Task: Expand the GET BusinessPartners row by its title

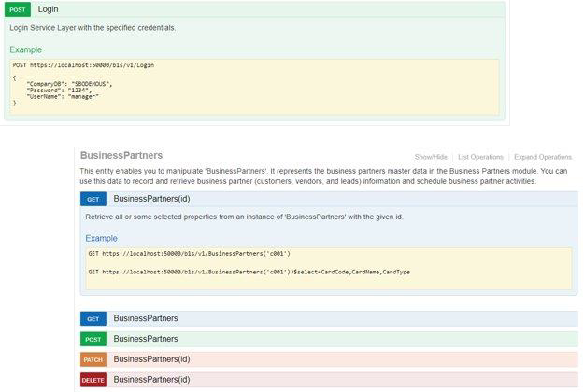Action: click(145, 318)
